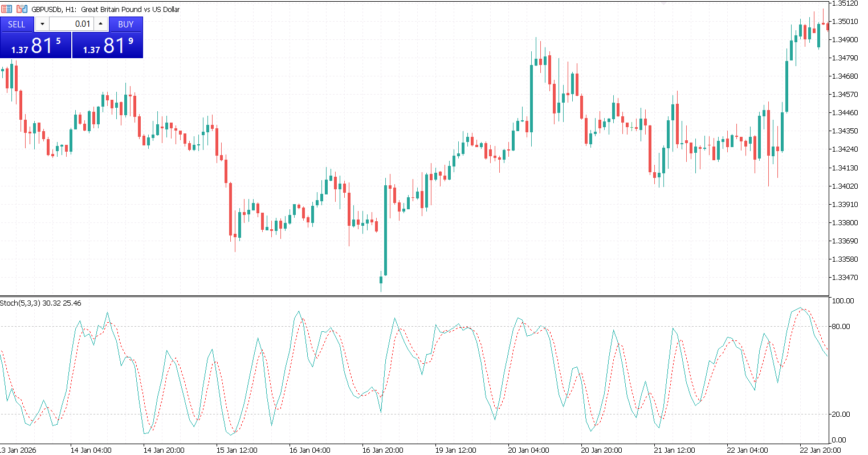Click the Stoch(5,3,3) indicator label
The image size is (868, 455).
point(40,303)
